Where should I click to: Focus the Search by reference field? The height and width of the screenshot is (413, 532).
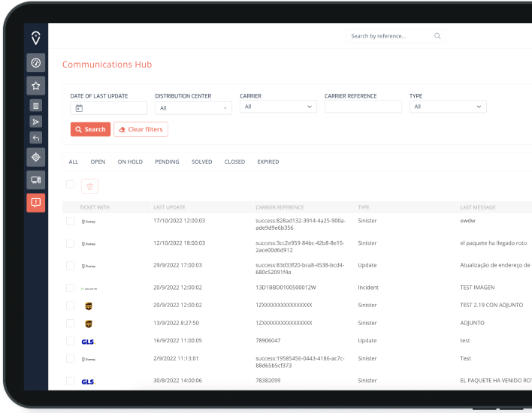click(x=395, y=36)
